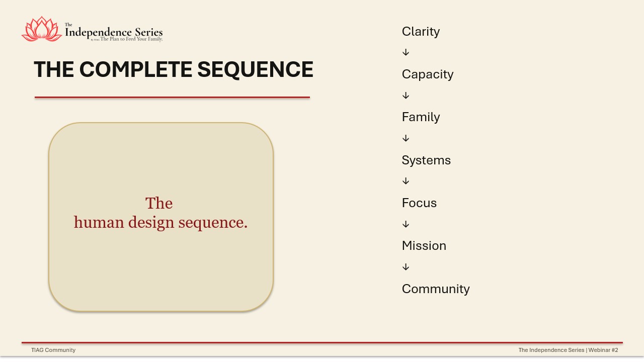The height and width of the screenshot is (362, 644).
Task: Select the word Systems
Action: pos(426,160)
